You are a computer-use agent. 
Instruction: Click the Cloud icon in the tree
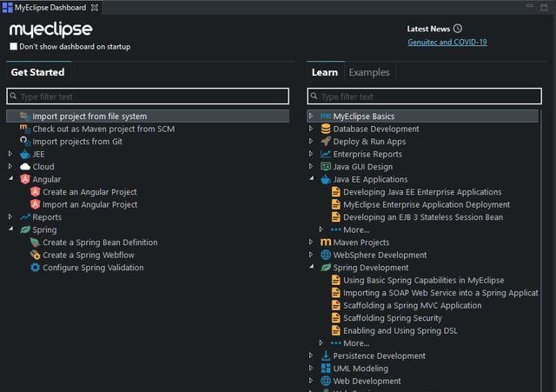click(x=25, y=167)
